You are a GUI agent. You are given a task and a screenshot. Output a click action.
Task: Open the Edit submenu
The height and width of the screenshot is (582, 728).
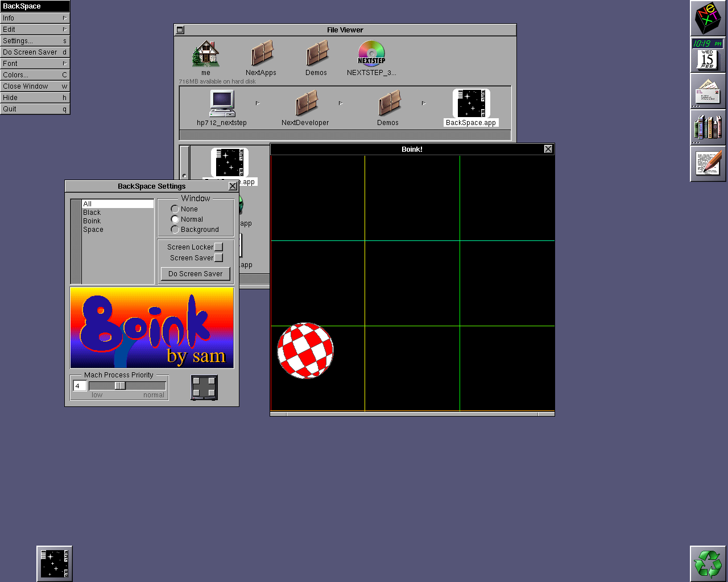[x=35, y=30]
